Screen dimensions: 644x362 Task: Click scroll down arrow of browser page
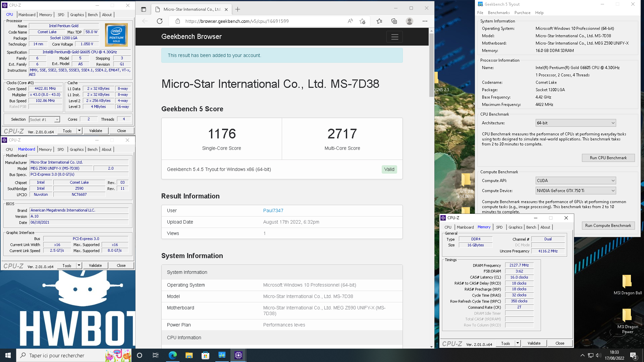431,347
